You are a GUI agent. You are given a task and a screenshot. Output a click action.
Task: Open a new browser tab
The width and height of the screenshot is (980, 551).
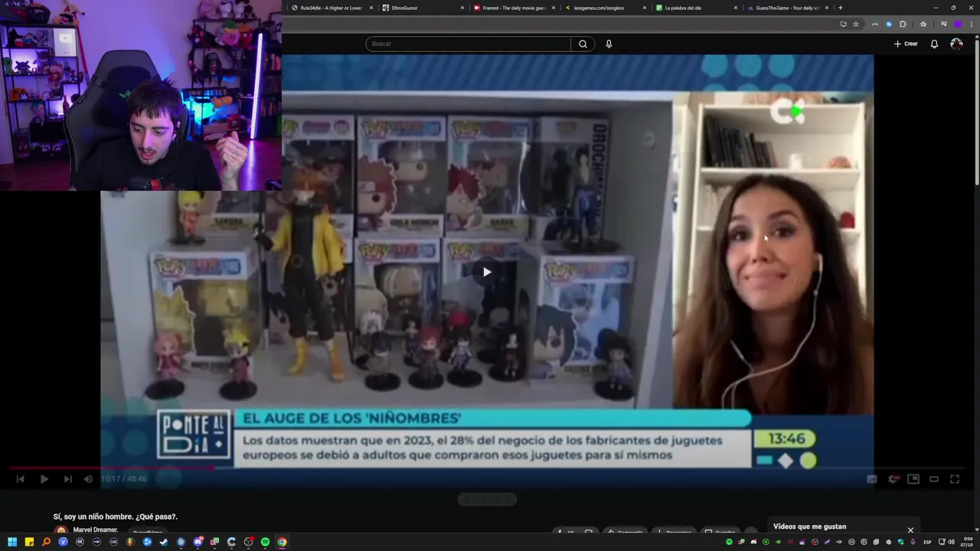point(841,8)
